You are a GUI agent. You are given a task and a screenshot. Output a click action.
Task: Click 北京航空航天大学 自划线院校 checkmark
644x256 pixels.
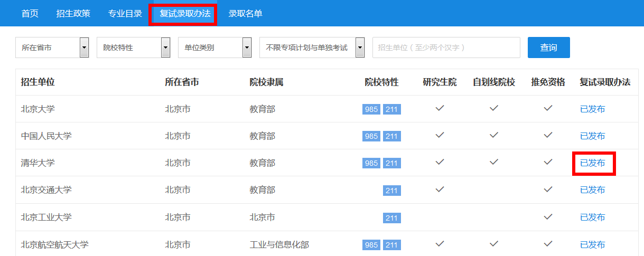pos(494,243)
